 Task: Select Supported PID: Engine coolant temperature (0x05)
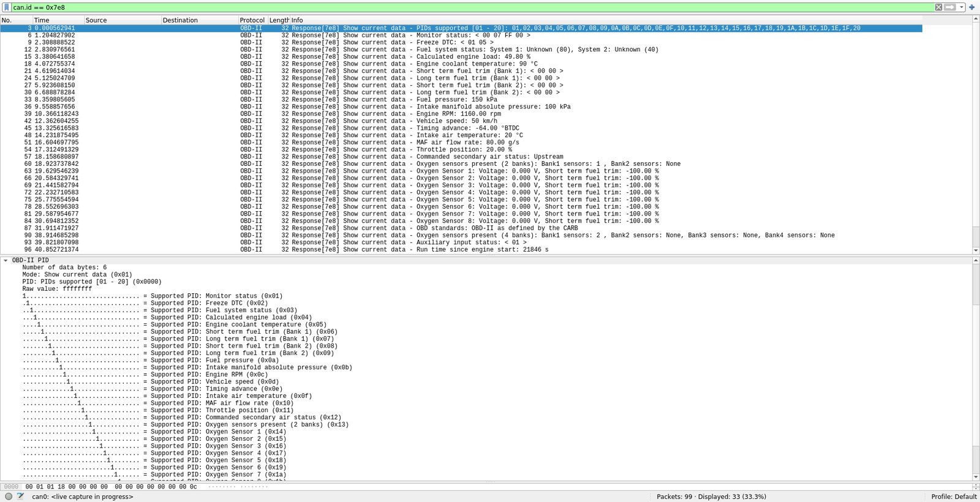(175, 325)
